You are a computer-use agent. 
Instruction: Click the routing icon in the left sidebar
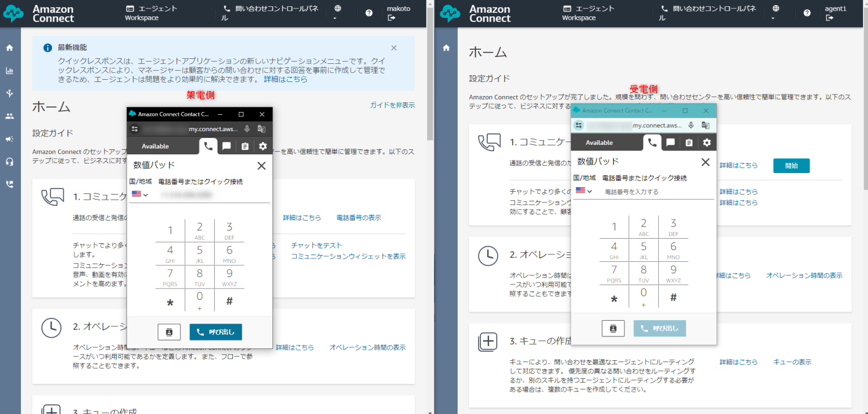(9, 93)
